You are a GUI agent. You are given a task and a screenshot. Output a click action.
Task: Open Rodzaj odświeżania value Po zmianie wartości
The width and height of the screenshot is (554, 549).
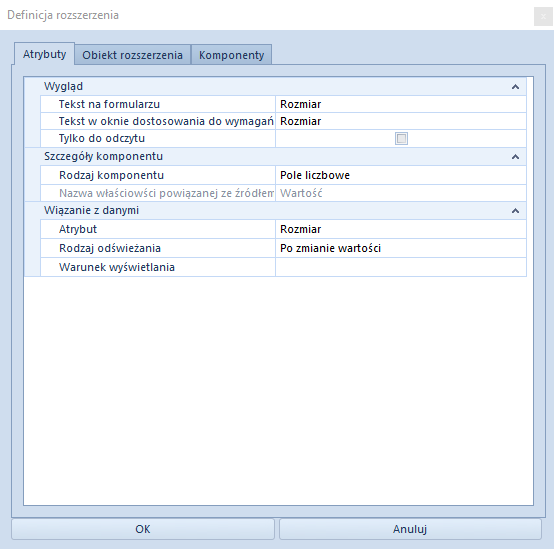click(x=401, y=248)
